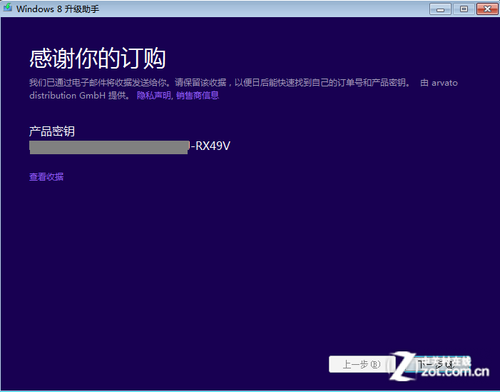This screenshot has height=392, width=500.
Task: Click the 查看收据 view receipt link
Action: [46, 177]
